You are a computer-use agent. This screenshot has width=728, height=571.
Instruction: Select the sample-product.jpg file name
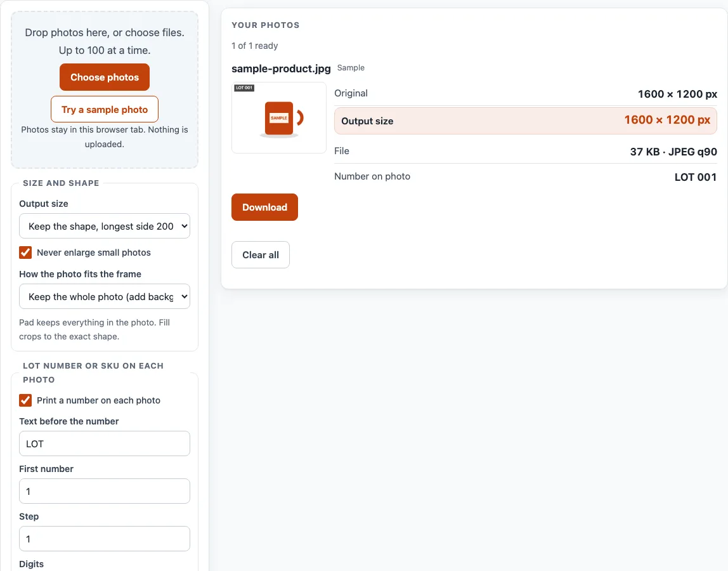(282, 69)
